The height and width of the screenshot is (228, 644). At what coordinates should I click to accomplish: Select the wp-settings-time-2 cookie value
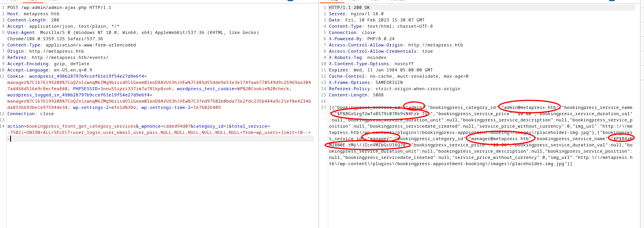pyautogui.click(x=207, y=107)
